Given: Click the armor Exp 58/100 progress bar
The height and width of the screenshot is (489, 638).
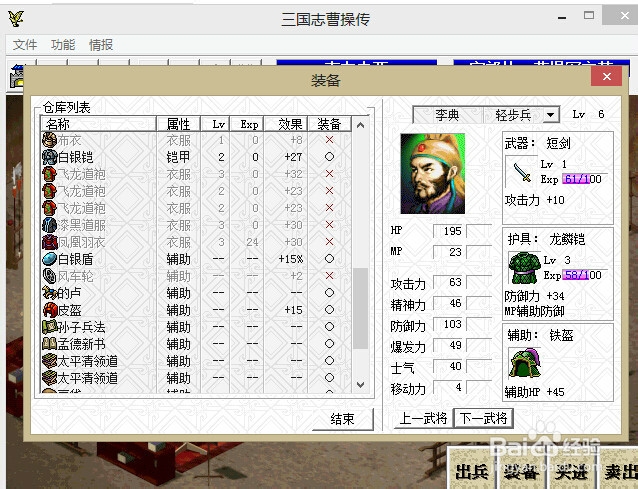Looking at the screenshot, I should 585,275.
